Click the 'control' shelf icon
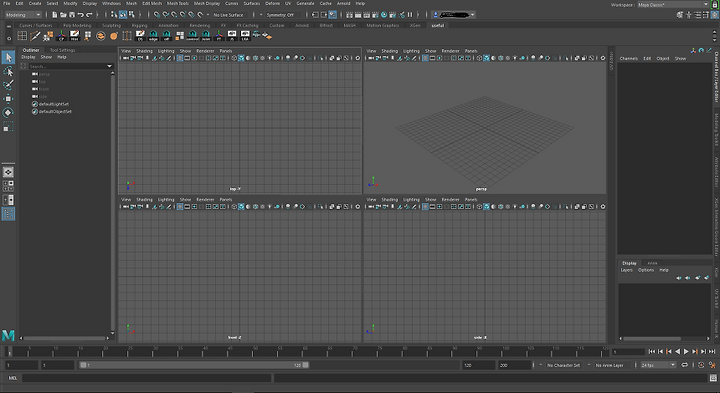Screen dimensions: 720x393 192,36
